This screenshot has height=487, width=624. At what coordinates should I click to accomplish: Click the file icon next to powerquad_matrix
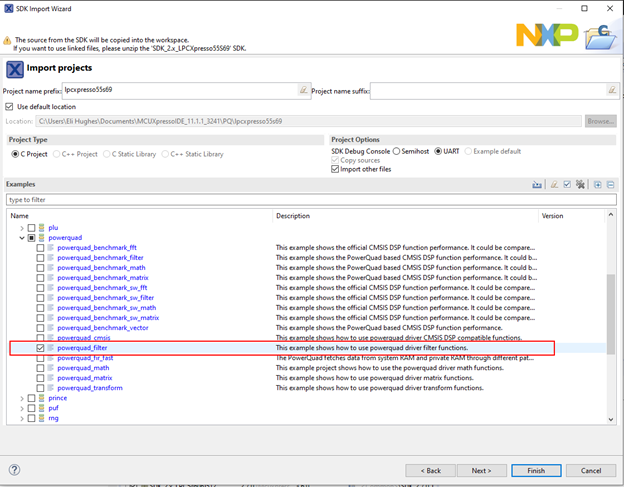point(51,378)
